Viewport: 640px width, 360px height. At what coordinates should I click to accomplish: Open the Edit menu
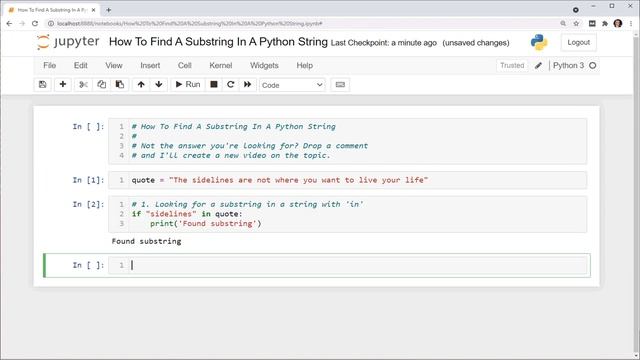click(80, 65)
